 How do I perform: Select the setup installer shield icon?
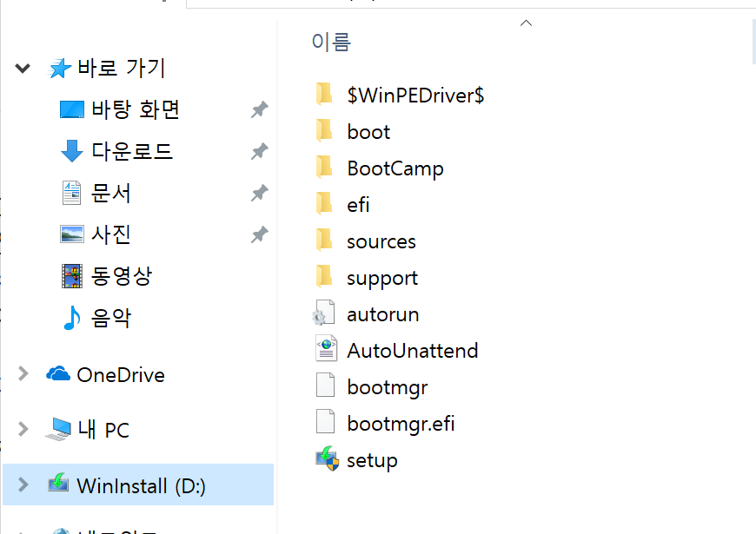click(328, 458)
